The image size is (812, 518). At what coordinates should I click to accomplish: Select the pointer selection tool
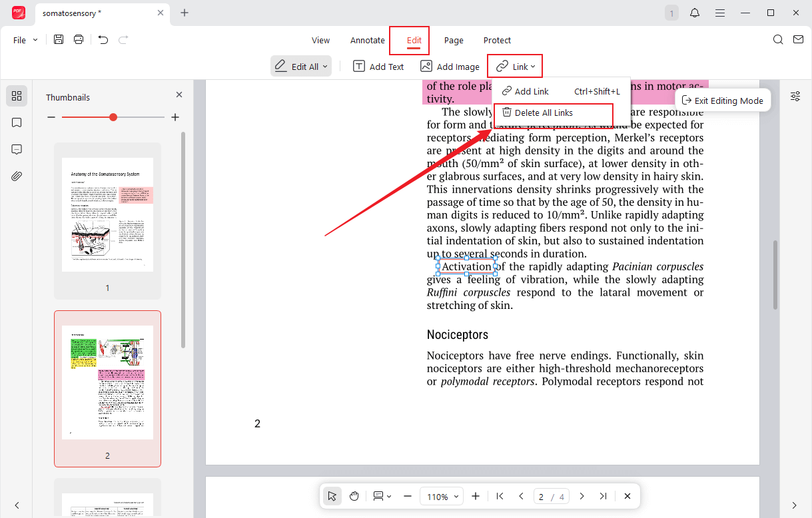pyautogui.click(x=332, y=496)
